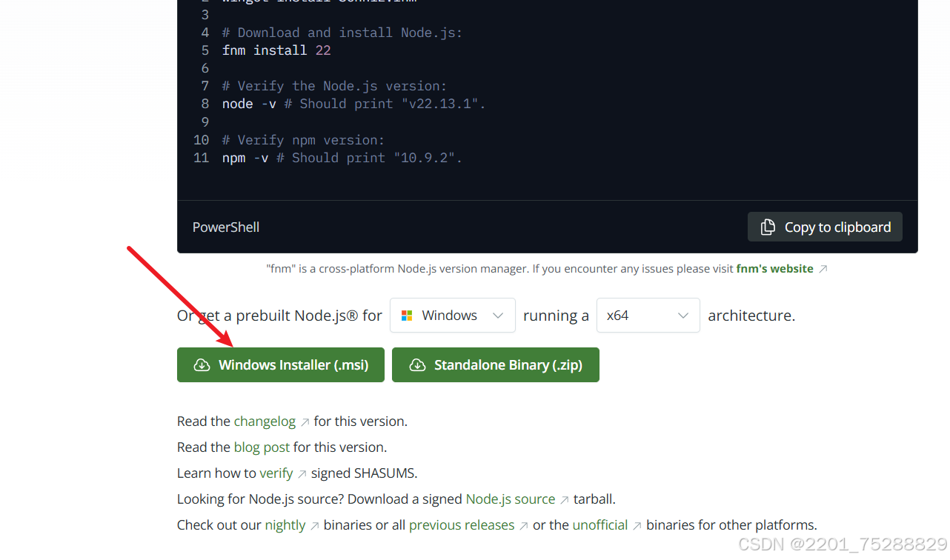Expand the architecture dropdown chevron next to x64

click(x=683, y=316)
